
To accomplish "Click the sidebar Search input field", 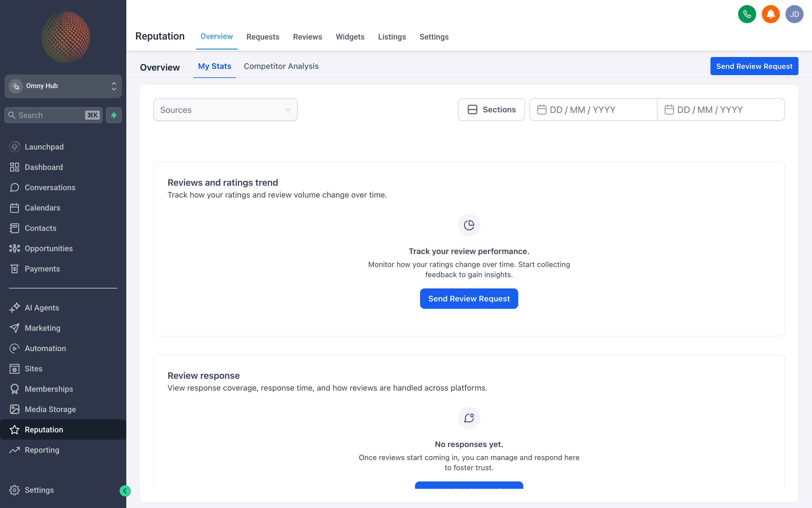I will [x=53, y=115].
